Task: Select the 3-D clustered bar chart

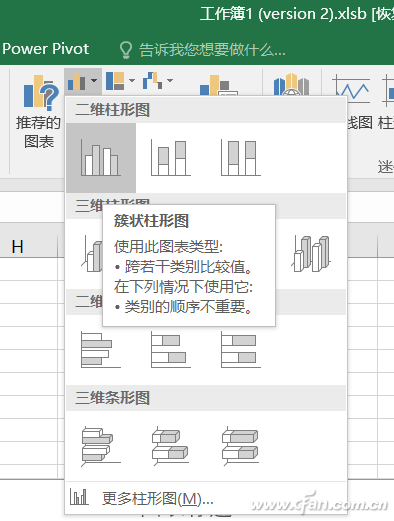Action: pos(101,445)
